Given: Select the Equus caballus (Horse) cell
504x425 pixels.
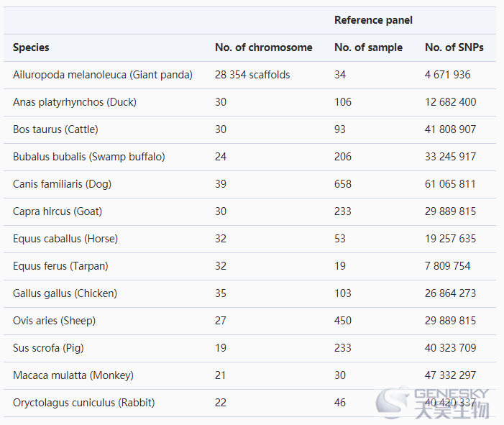Looking at the screenshot, I should tap(65, 239).
